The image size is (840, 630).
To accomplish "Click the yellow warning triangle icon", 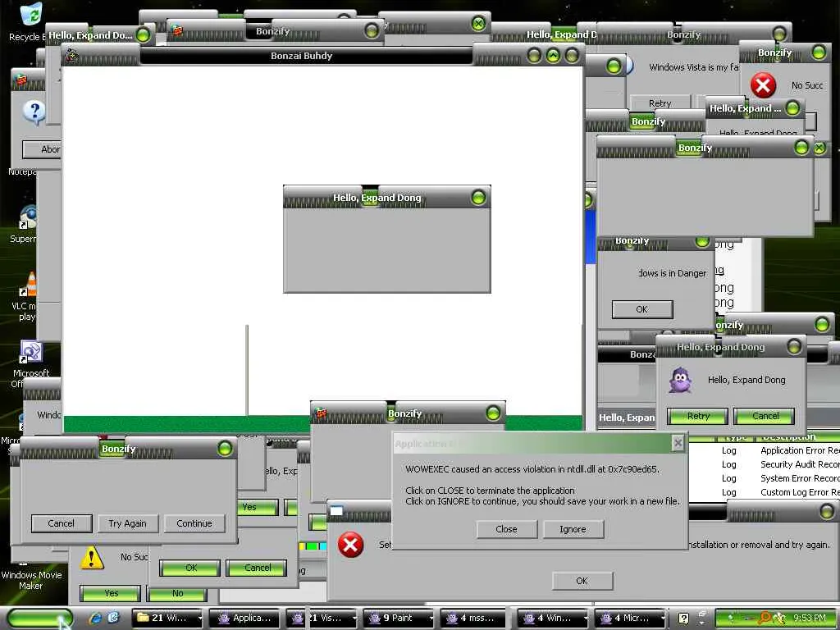I will (92, 557).
